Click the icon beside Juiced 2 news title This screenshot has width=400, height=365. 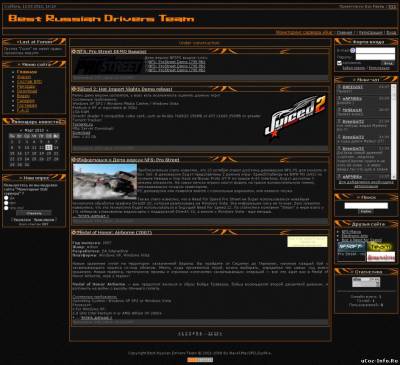pos(74,89)
